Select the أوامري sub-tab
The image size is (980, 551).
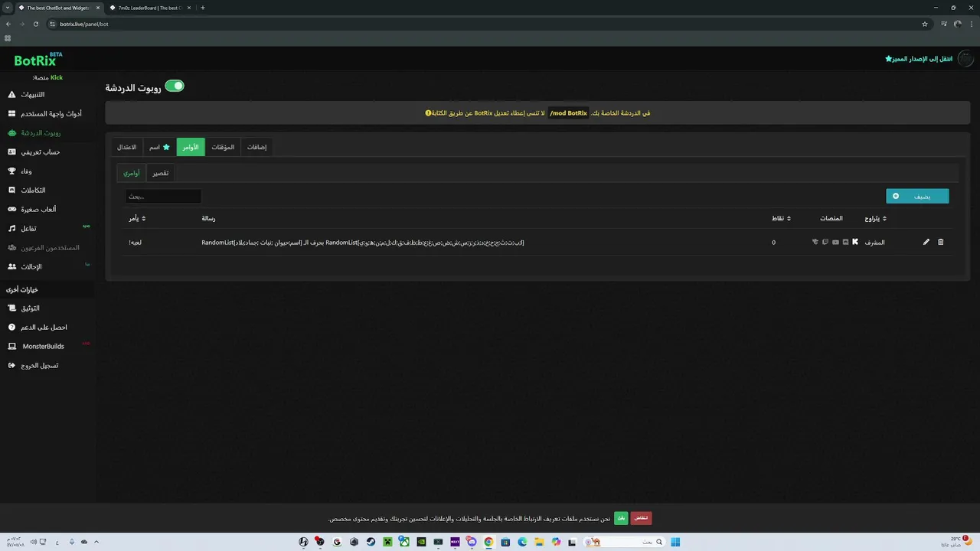[132, 173]
